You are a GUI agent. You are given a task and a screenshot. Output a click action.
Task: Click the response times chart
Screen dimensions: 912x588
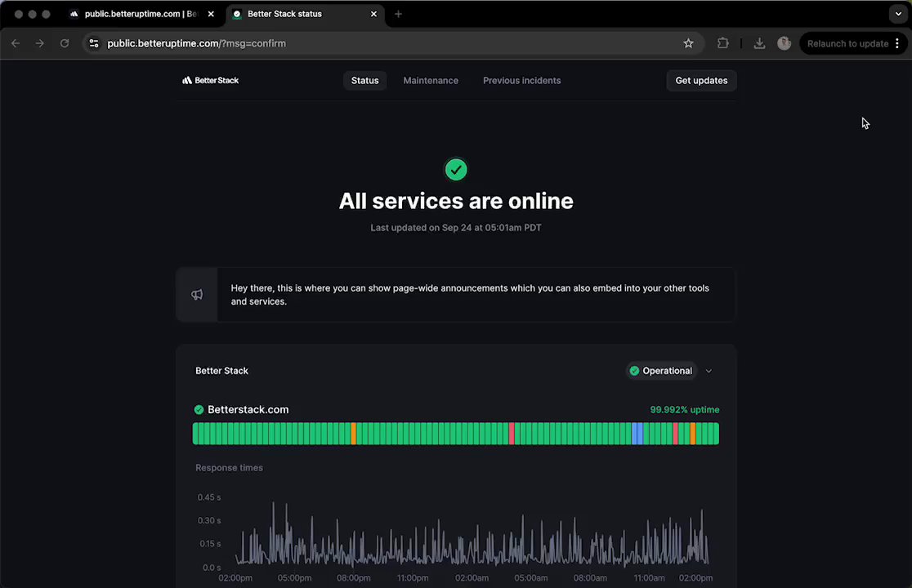click(x=472, y=535)
